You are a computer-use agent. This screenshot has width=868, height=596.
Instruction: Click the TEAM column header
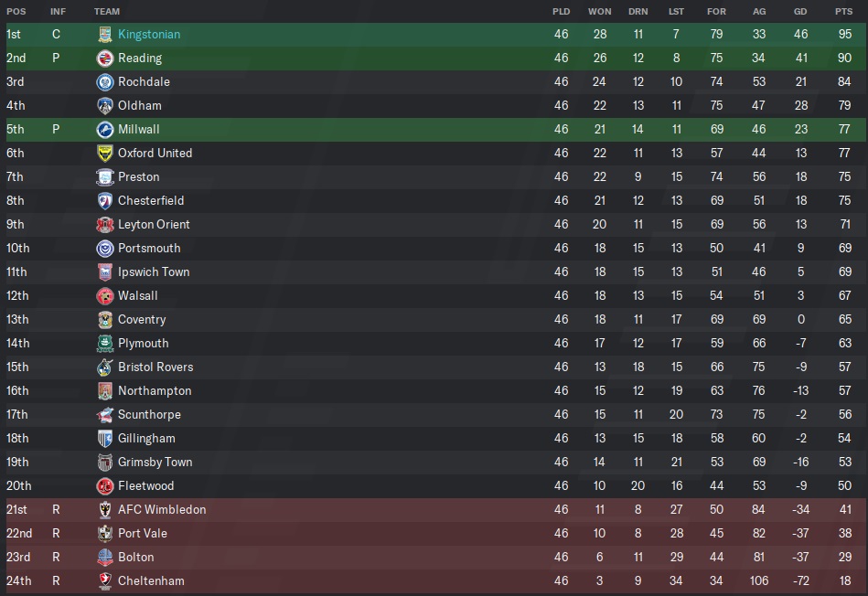pos(107,12)
